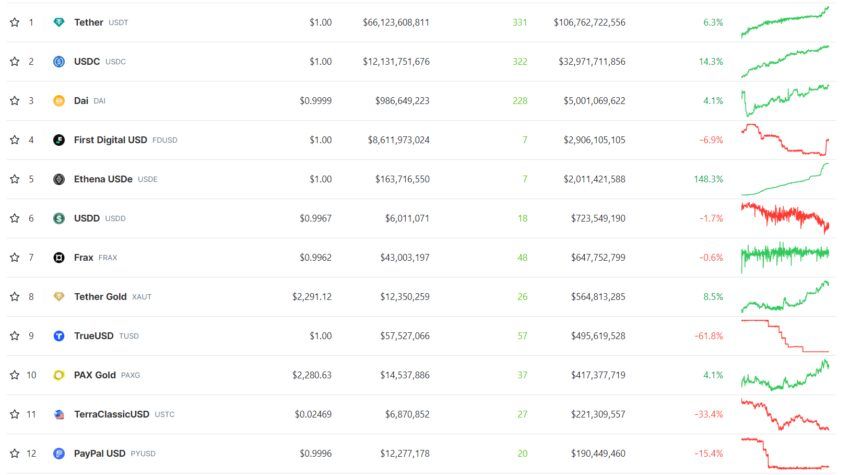This screenshot has width=850, height=475.
Task: Click the Frax green sparkline chart
Action: click(785, 256)
